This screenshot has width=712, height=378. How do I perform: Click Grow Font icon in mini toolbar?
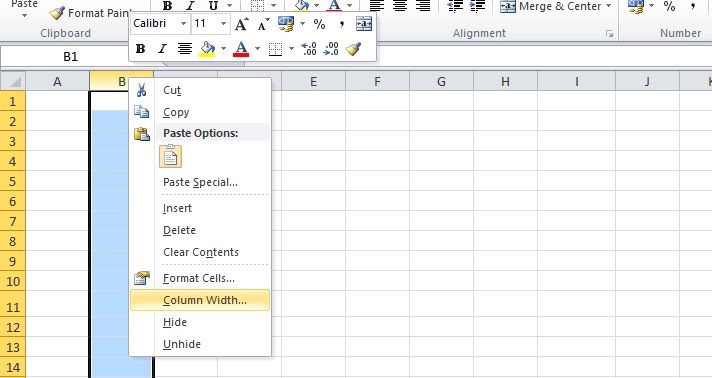tap(241, 24)
